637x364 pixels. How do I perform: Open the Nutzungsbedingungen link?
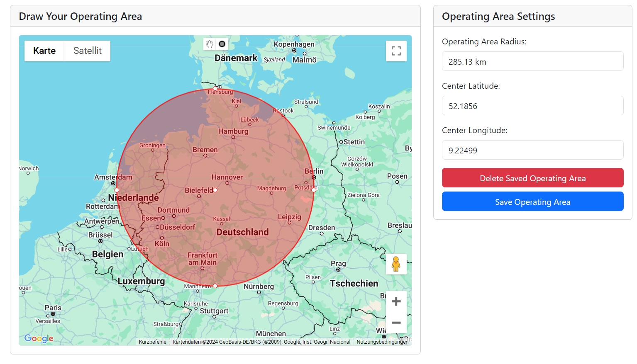[382, 342]
